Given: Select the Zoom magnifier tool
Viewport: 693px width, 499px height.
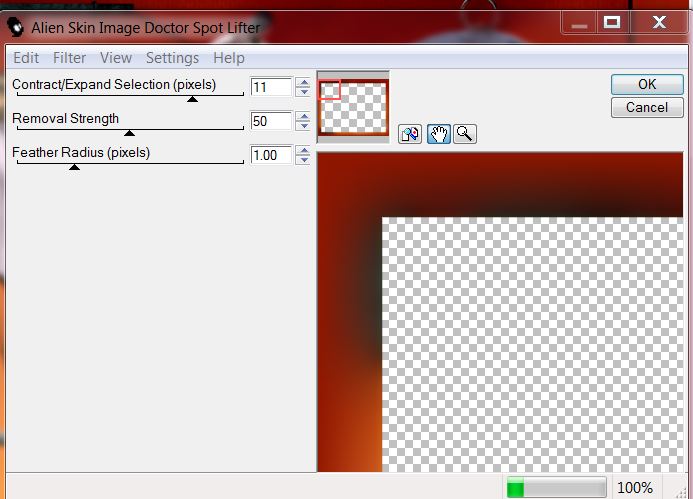Looking at the screenshot, I should pyautogui.click(x=465, y=134).
